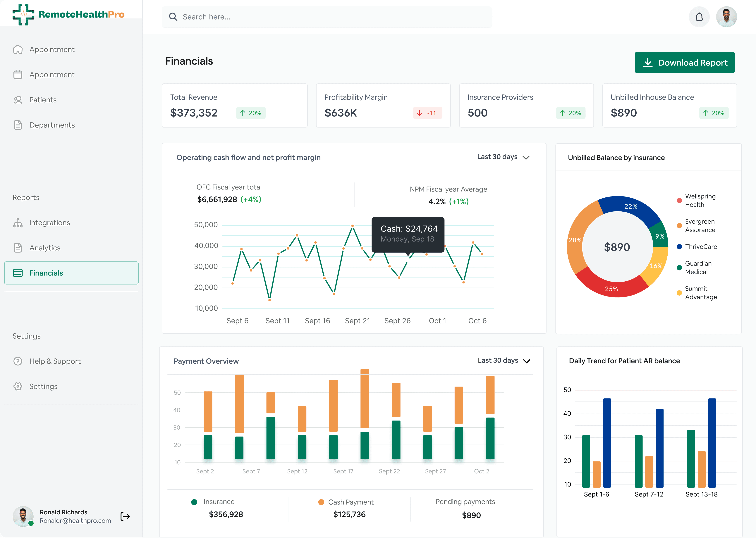The image size is (756, 538).
Task: Click the chevron beside cash flow Last 30 days
Action: [x=526, y=157]
